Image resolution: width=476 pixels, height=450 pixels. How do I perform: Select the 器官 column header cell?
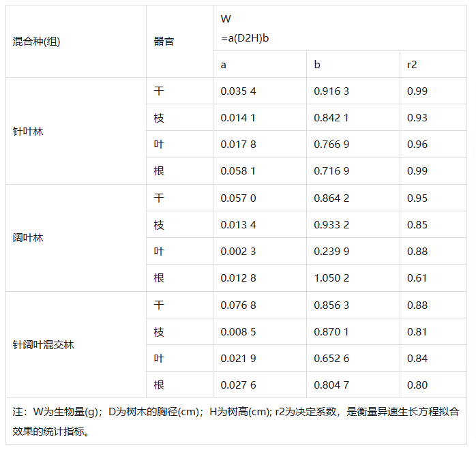[x=180, y=42]
